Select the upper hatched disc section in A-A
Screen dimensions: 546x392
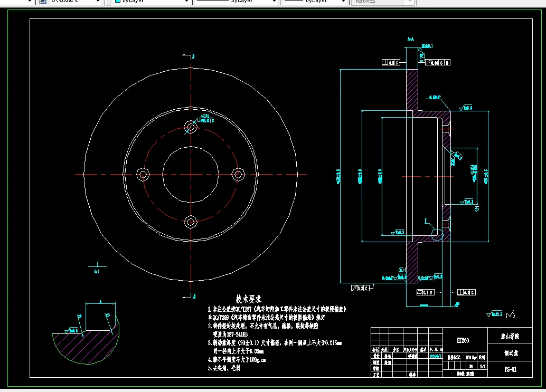[412, 90]
